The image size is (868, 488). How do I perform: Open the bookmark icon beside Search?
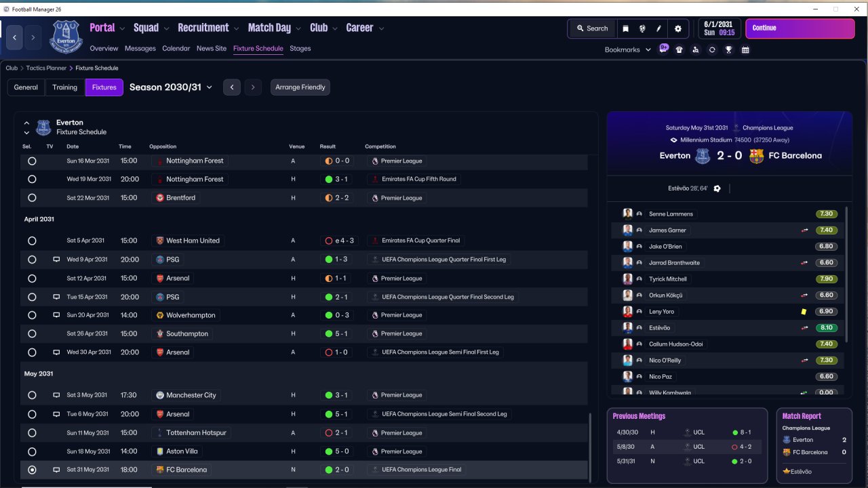625,28
